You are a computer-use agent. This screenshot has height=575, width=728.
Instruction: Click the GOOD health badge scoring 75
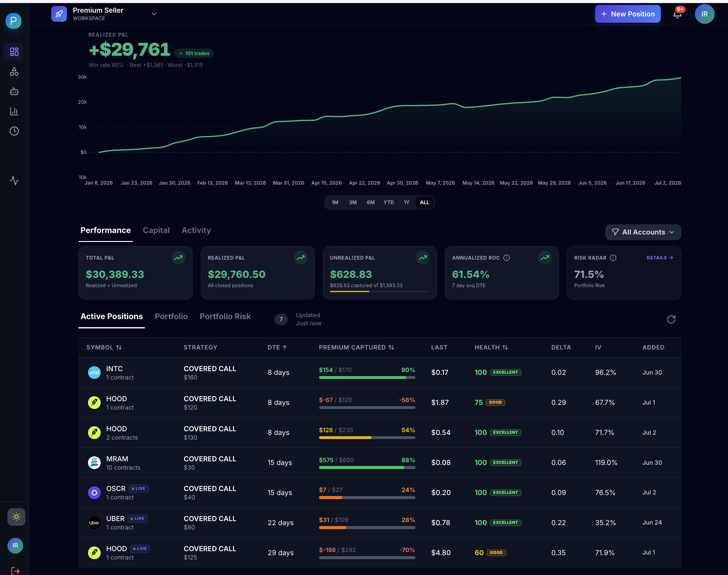[495, 402]
